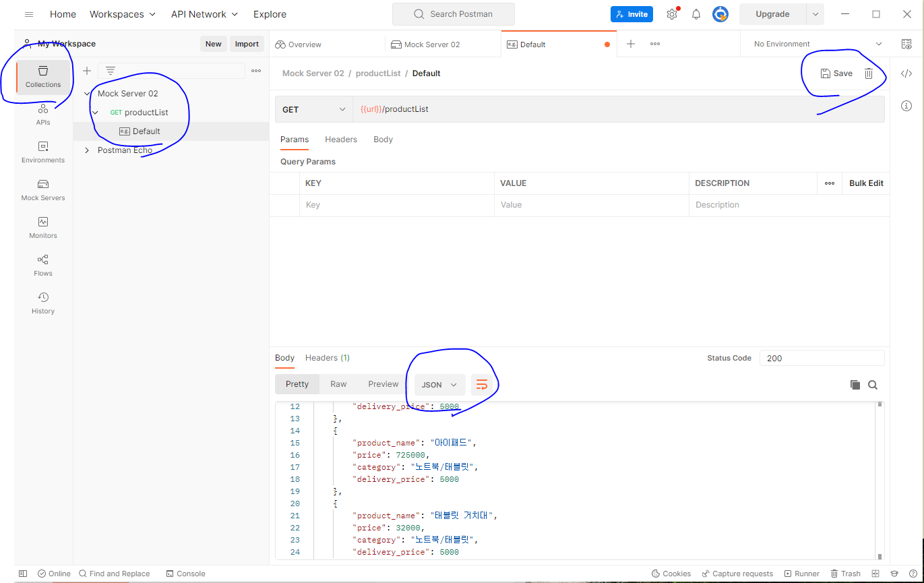
Task: Search within the response body
Action: coord(873,385)
